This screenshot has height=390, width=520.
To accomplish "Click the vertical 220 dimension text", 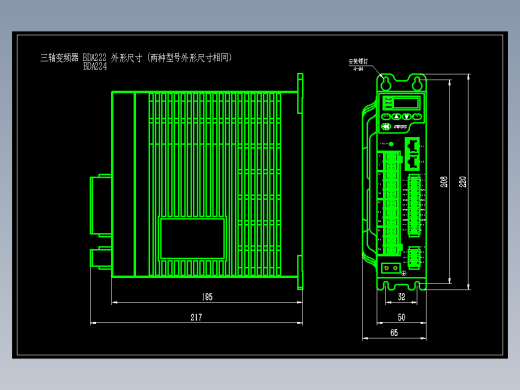I will point(462,182).
